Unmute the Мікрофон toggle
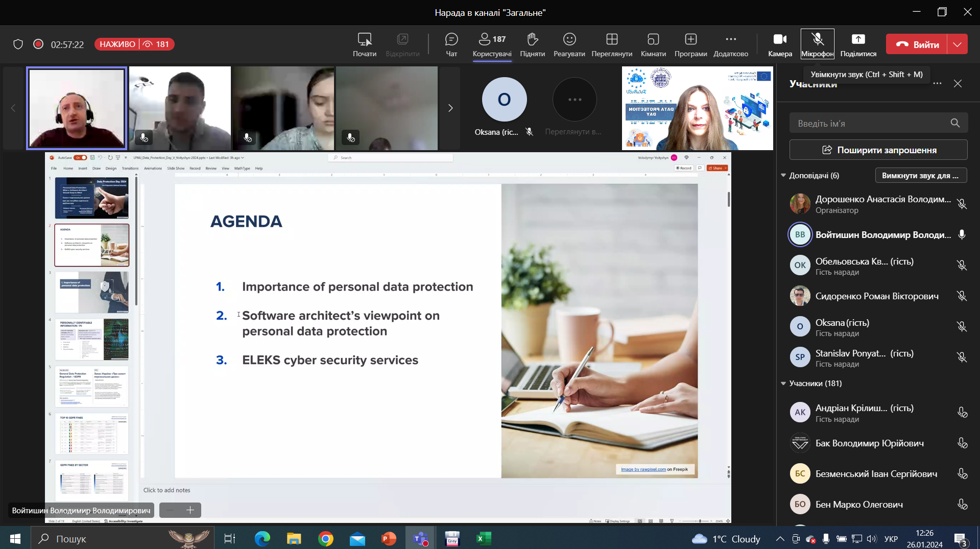This screenshot has height=549, width=980. click(x=817, y=44)
